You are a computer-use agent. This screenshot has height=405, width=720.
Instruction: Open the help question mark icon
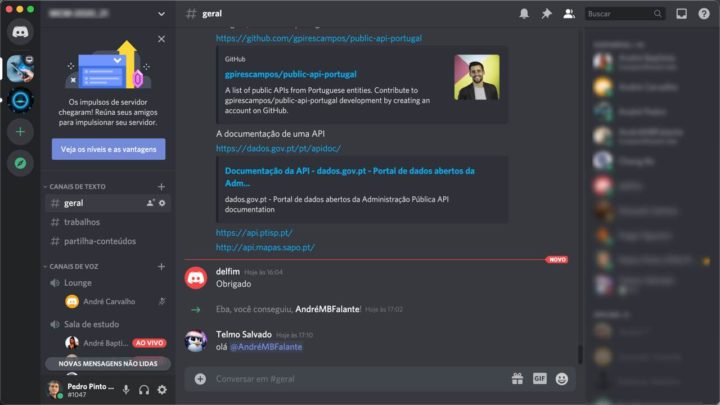pyautogui.click(x=703, y=14)
